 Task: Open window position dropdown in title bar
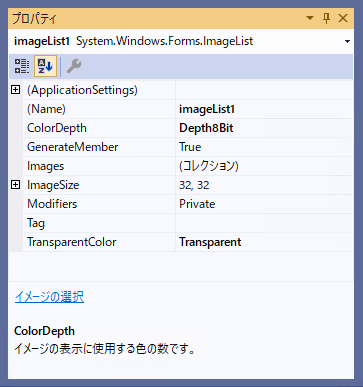[310, 18]
